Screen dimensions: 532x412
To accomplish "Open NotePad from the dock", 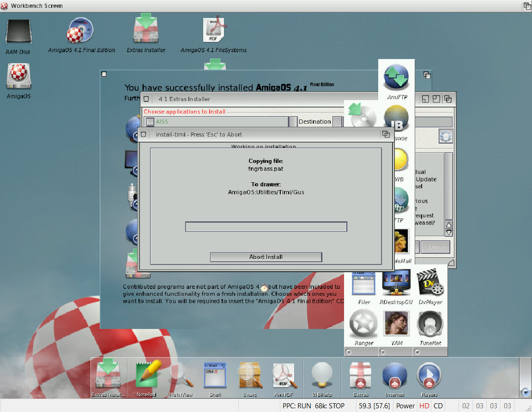I will pos(148,374).
